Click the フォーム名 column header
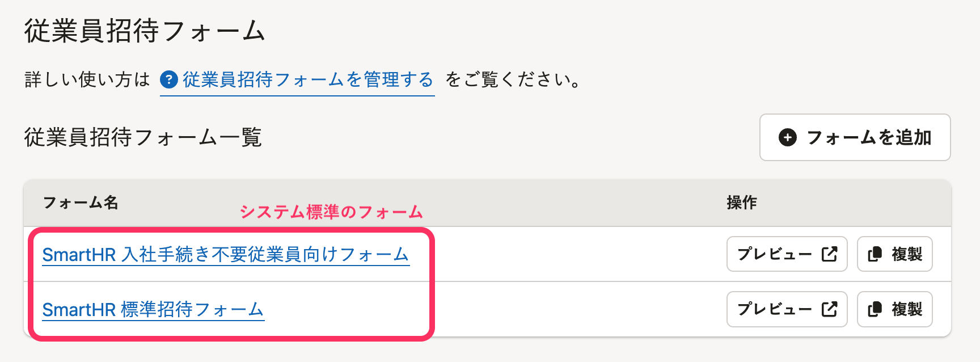980x362 pixels. [x=81, y=203]
